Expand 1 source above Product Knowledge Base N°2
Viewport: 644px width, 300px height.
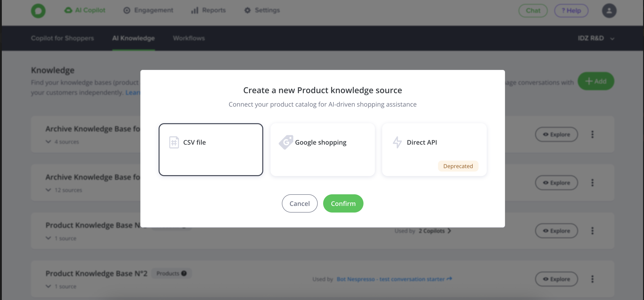(x=61, y=238)
